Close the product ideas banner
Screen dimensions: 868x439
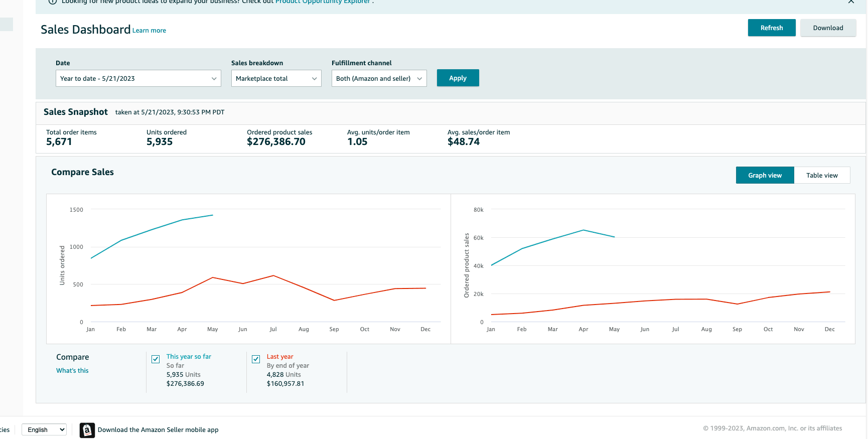click(x=851, y=2)
